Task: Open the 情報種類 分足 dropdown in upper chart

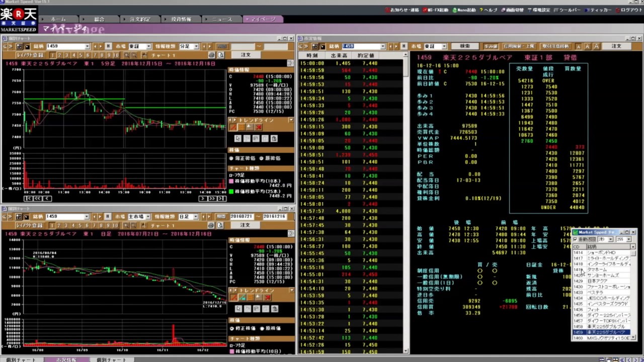Action: (x=196, y=46)
